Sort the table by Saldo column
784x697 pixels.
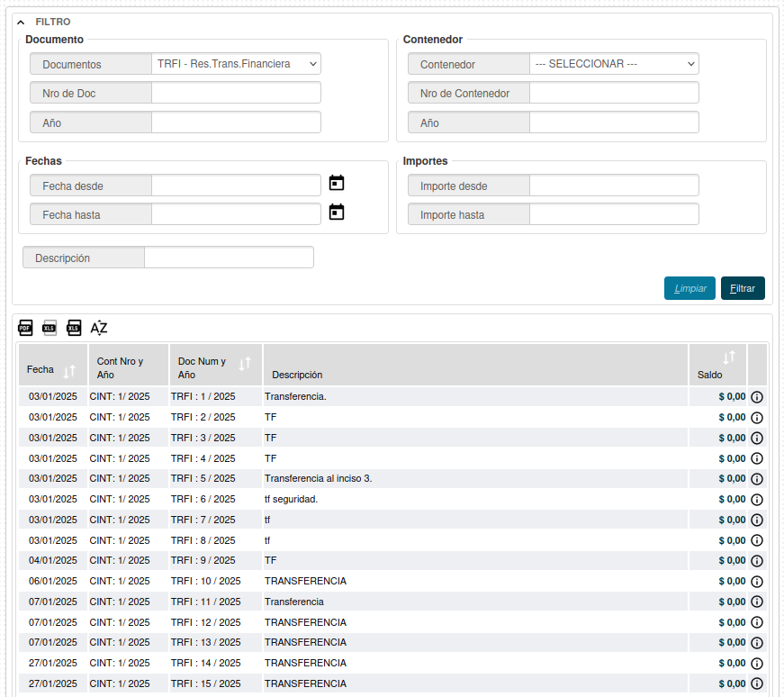coord(729,358)
